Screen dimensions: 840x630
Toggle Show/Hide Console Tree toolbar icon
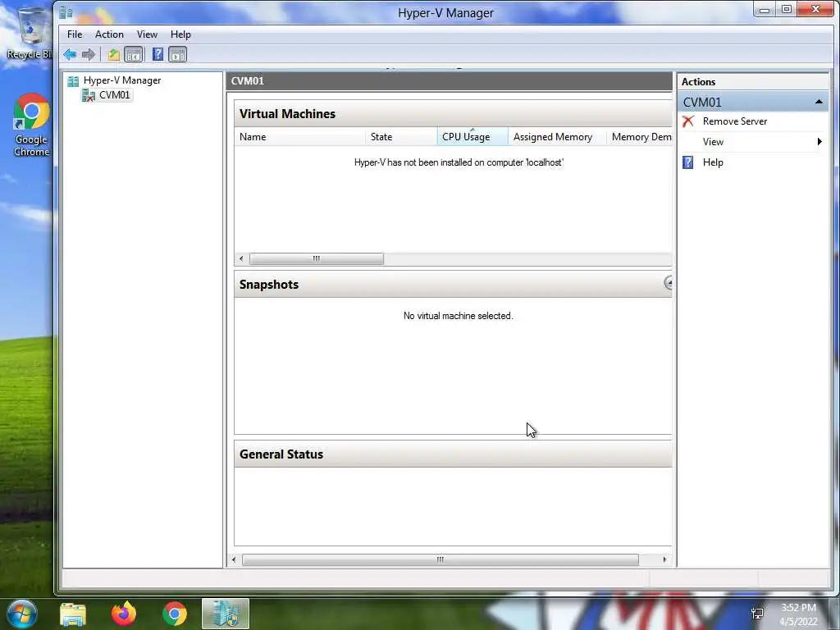134,54
